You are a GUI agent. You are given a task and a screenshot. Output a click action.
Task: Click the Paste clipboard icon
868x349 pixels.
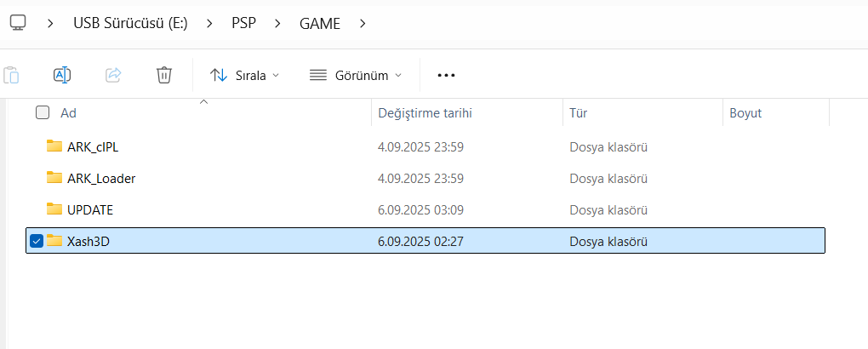click(x=11, y=75)
